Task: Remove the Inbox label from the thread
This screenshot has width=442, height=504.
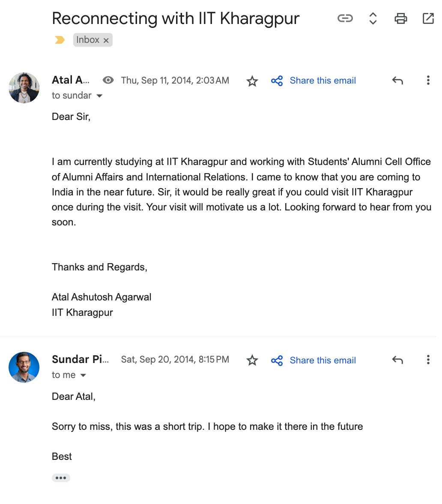Action: [x=106, y=39]
